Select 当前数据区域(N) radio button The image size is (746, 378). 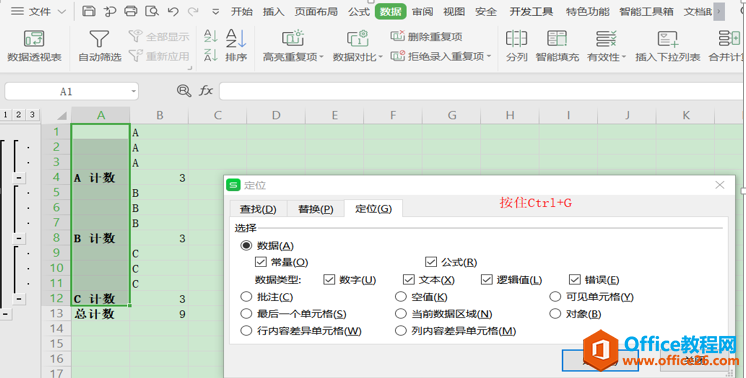click(x=401, y=314)
